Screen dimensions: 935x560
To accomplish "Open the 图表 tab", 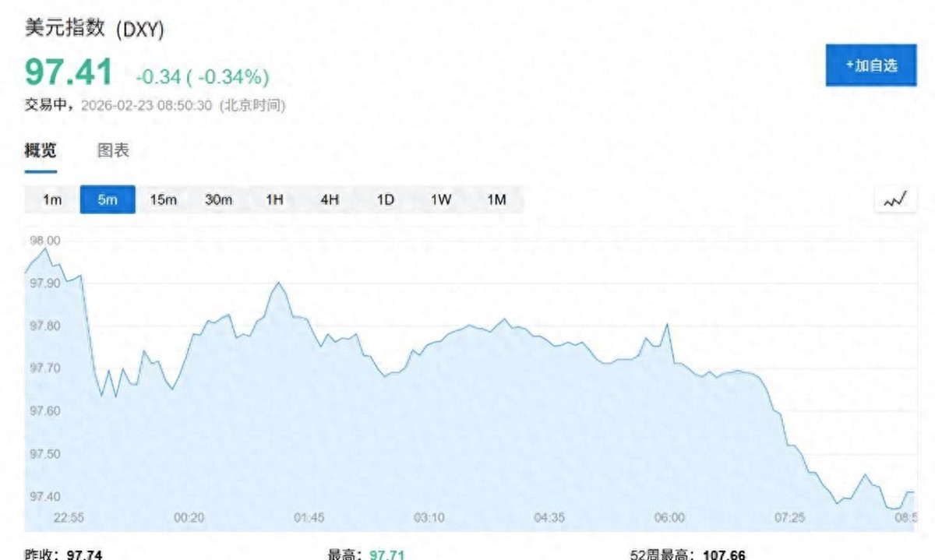I will point(113,151).
